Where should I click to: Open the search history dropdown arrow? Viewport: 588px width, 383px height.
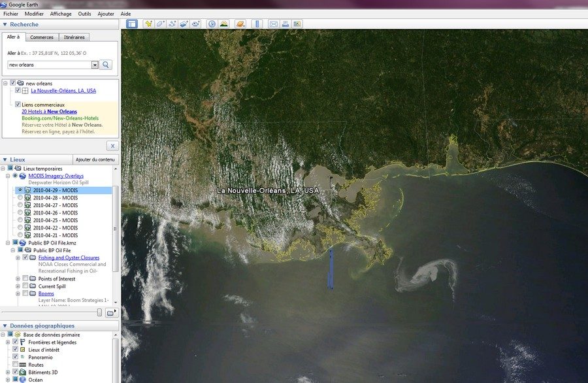click(95, 65)
